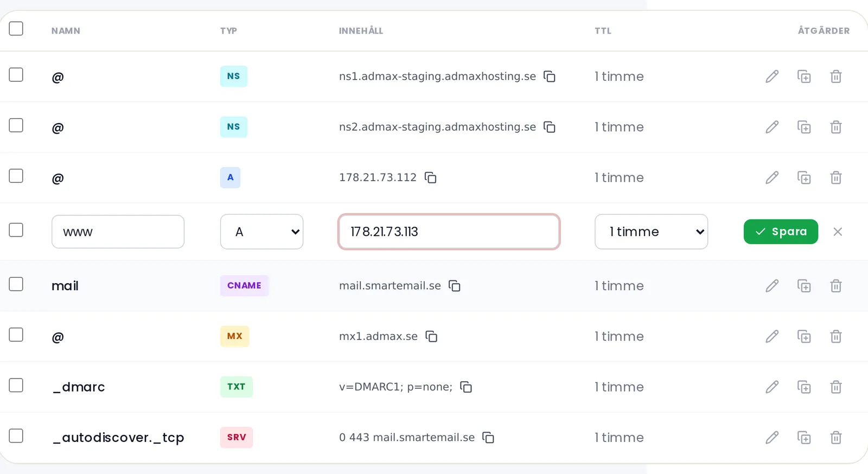Viewport: 868px width, 474px height.
Task: Edit the _autodiscover._tcp SRV record
Action: (x=772, y=437)
